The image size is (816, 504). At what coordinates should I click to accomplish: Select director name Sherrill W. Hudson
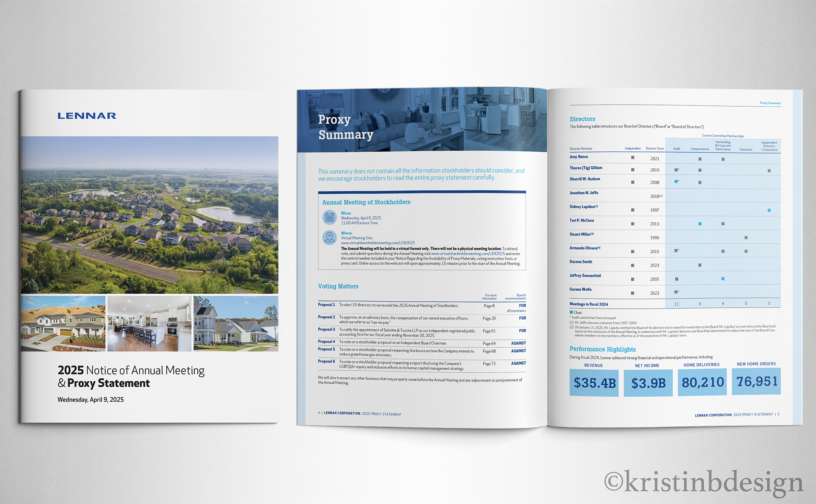[x=585, y=179]
